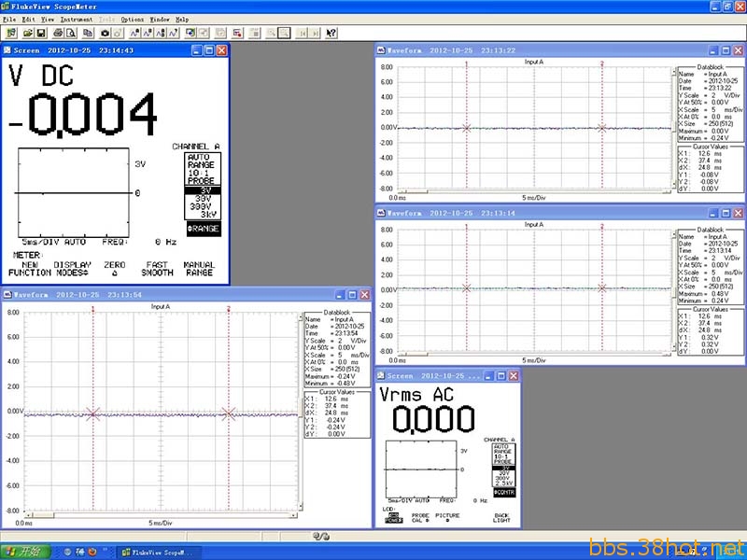Click the Windows Start button
The height and width of the screenshot is (560, 747).
coord(25,552)
